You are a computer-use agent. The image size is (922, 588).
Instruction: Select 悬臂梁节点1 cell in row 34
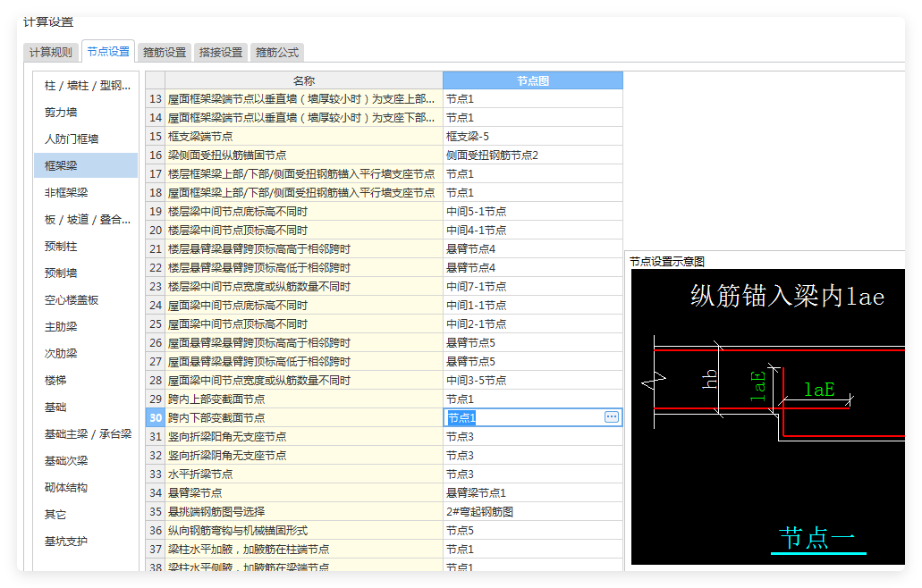click(533, 493)
